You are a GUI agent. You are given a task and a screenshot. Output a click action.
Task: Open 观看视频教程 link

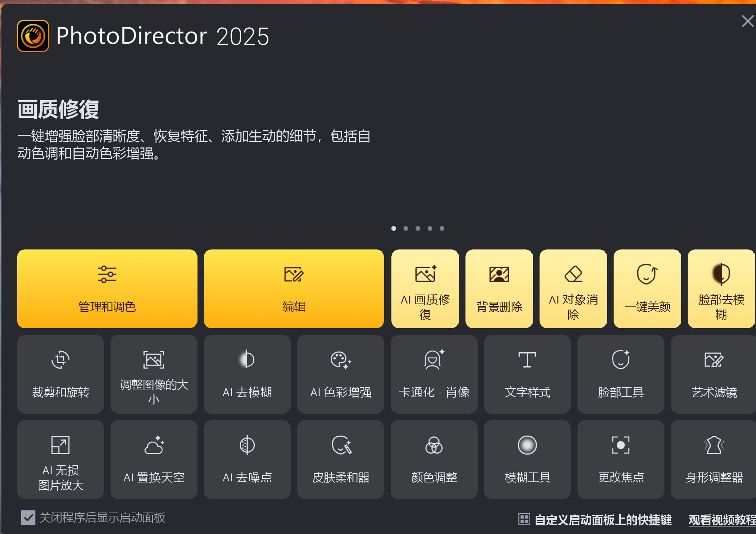tap(722, 520)
